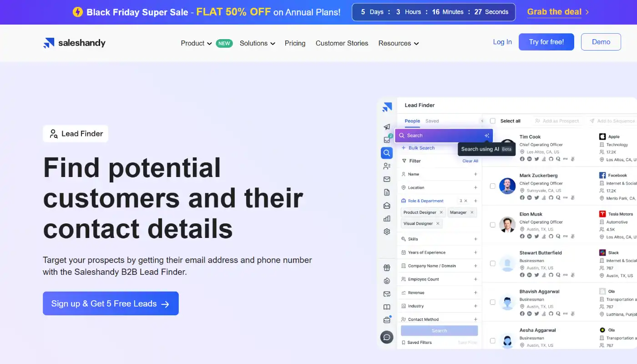This screenshot has height=364, width=637.
Task: Switch to the Saved tab in Lead Finder
Action: coord(432,121)
